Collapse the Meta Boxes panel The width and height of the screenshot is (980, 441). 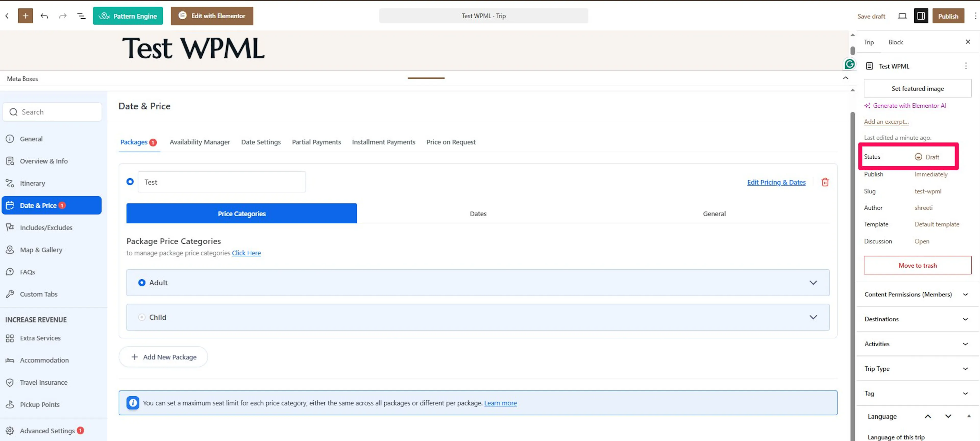click(845, 78)
